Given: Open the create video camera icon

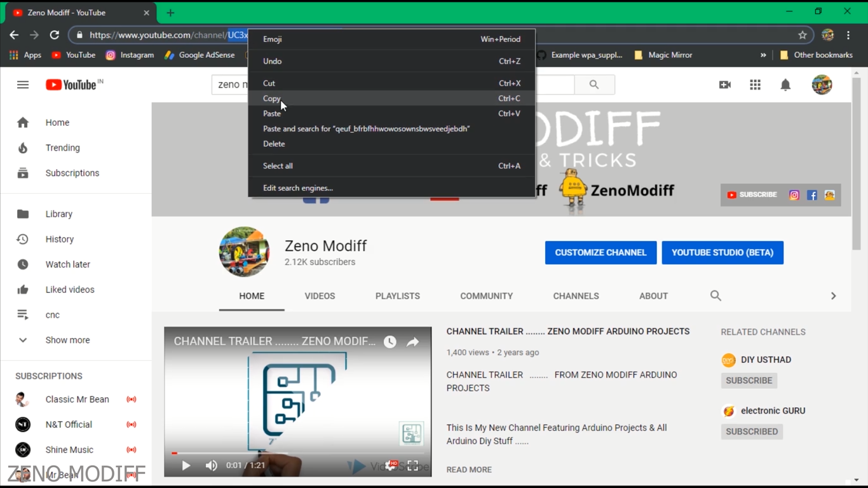Looking at the screenshot, I should [x=724, y=85].
